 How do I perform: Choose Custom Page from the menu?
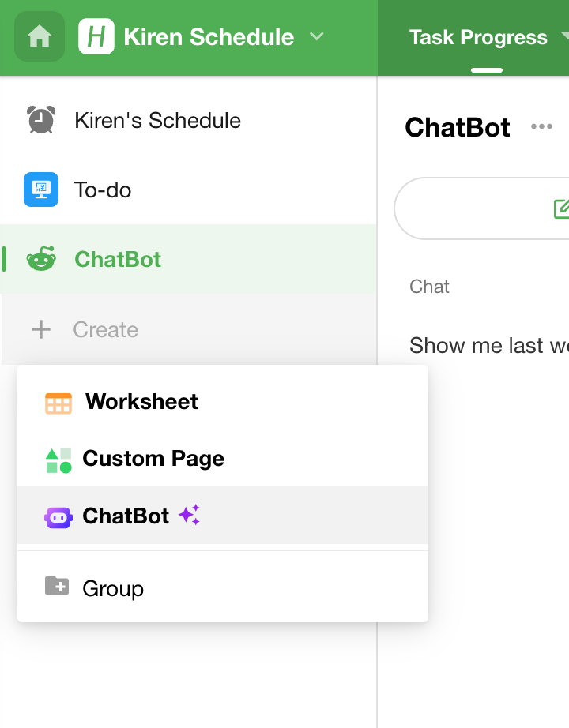click(x=153, y=459)
